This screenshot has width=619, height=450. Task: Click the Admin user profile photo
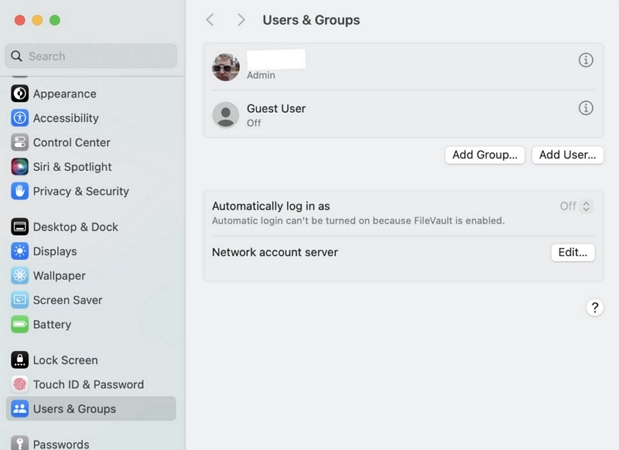[226, 67]
